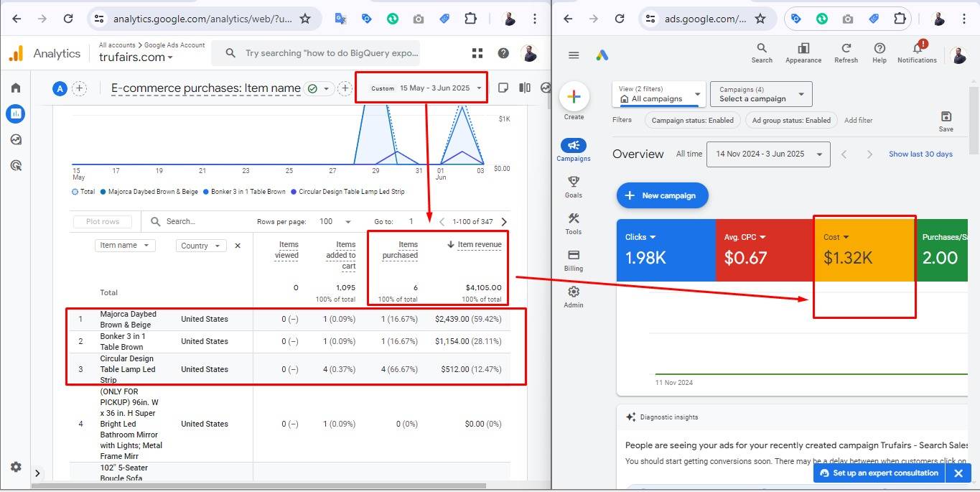
Task: Click Analytics account profile avatar
Action: [x=529, y=53]
